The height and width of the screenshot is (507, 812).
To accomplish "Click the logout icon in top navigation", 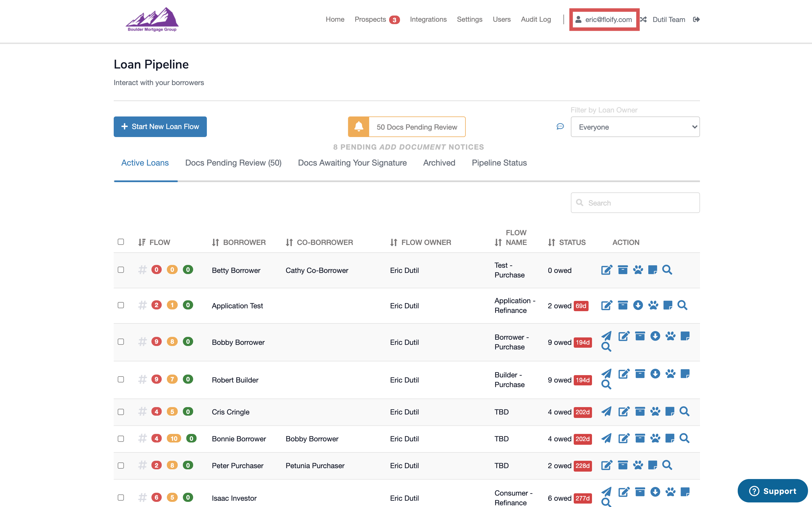I will click(x=696, y=19).
